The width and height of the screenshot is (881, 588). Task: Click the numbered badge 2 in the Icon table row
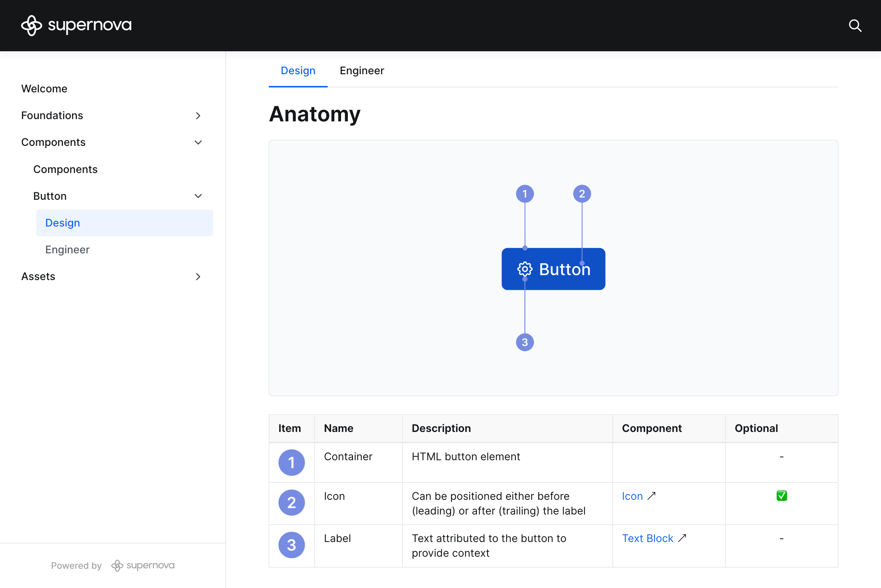coord(291,502)
